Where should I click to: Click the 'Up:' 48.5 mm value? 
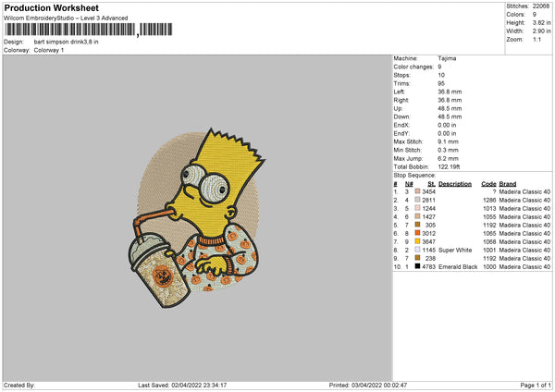450,108
